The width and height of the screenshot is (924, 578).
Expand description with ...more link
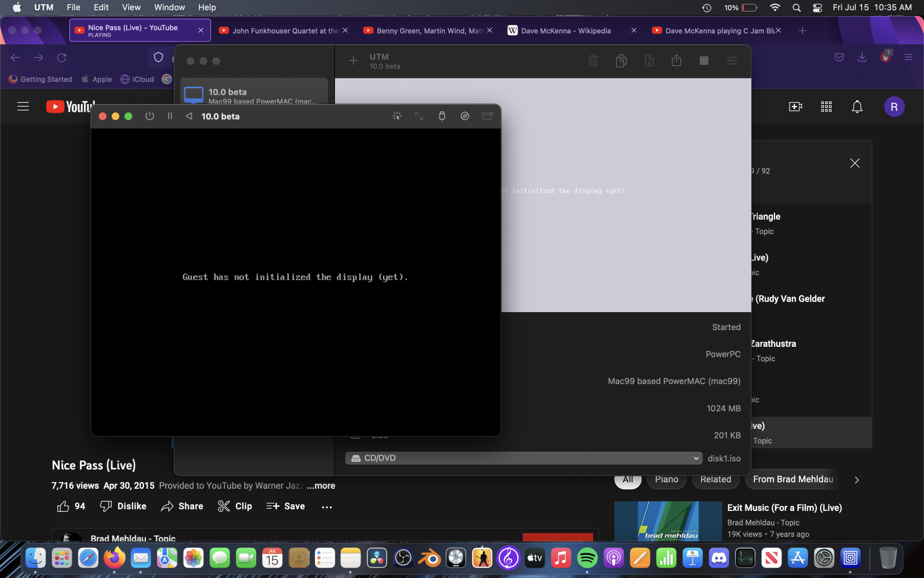click(x=321, y=486)
